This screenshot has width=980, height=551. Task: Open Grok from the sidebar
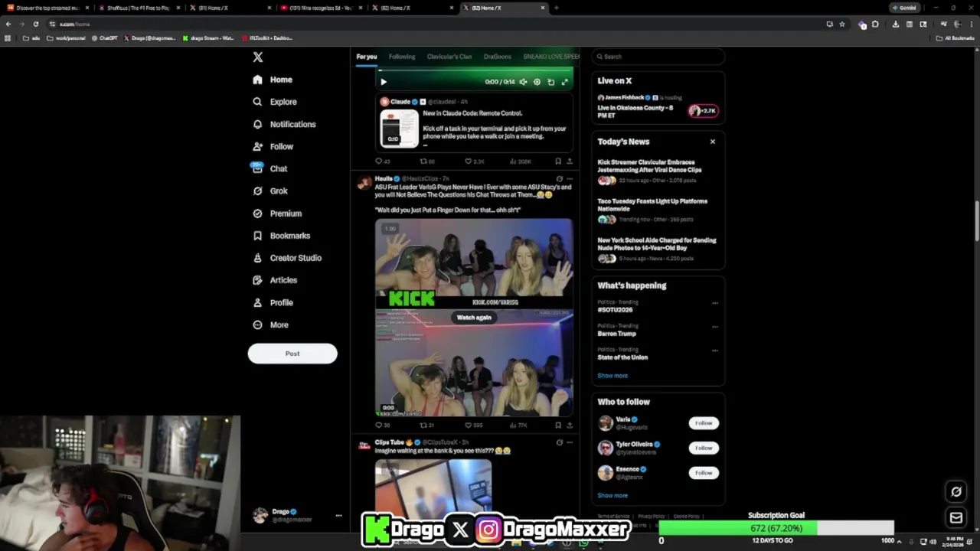coord(269,191)
